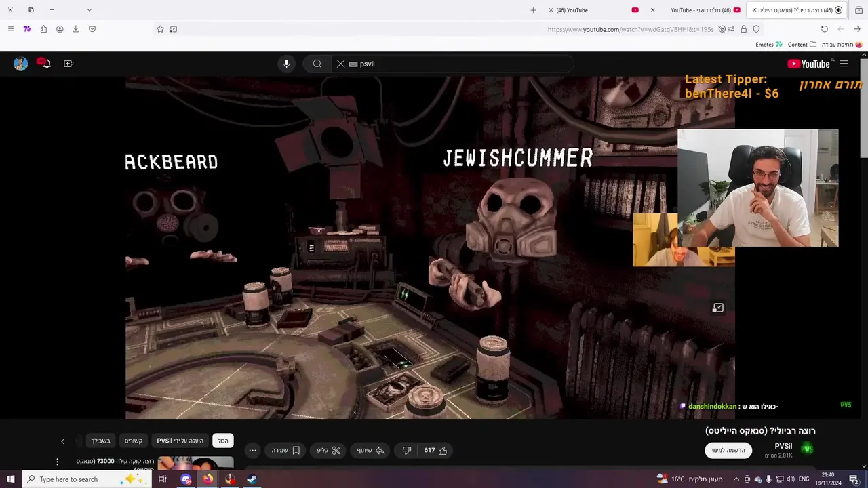This screenshot has height=488, width=868.
Task: Click the address bar URL
Action: click(631, 29)
